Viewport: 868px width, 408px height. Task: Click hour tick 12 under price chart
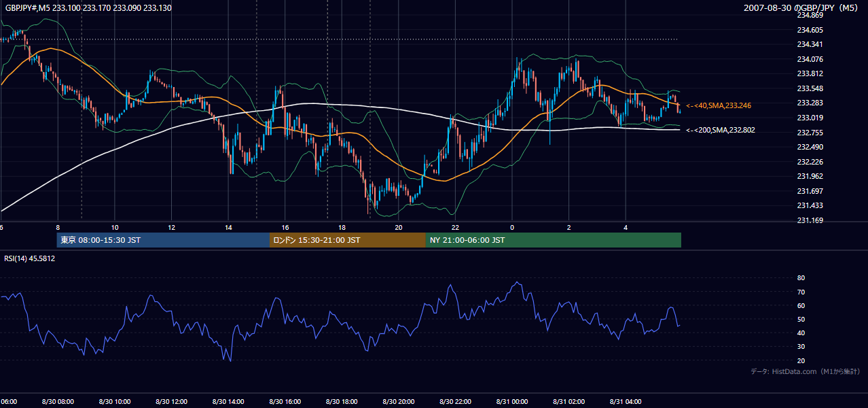click(x=171, y=227)
